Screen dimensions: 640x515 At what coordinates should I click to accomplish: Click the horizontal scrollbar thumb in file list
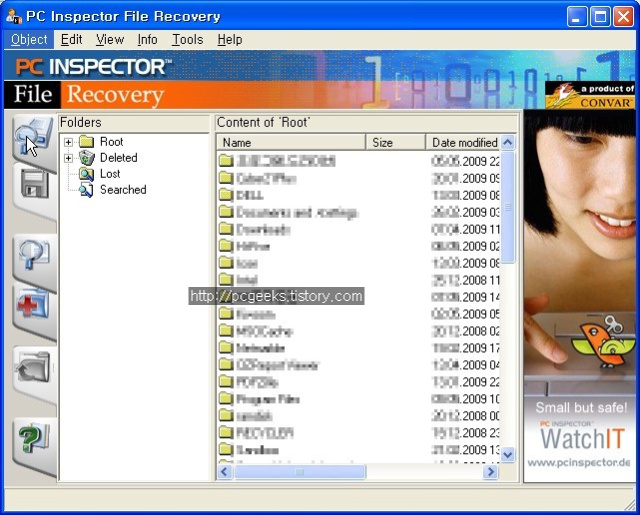300,472
